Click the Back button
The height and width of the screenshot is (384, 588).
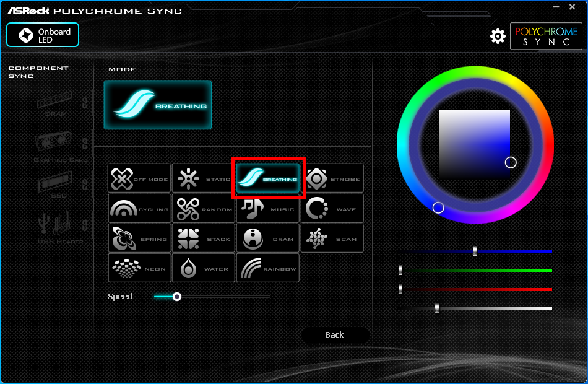pyautogui.click(x=335, y=335)
